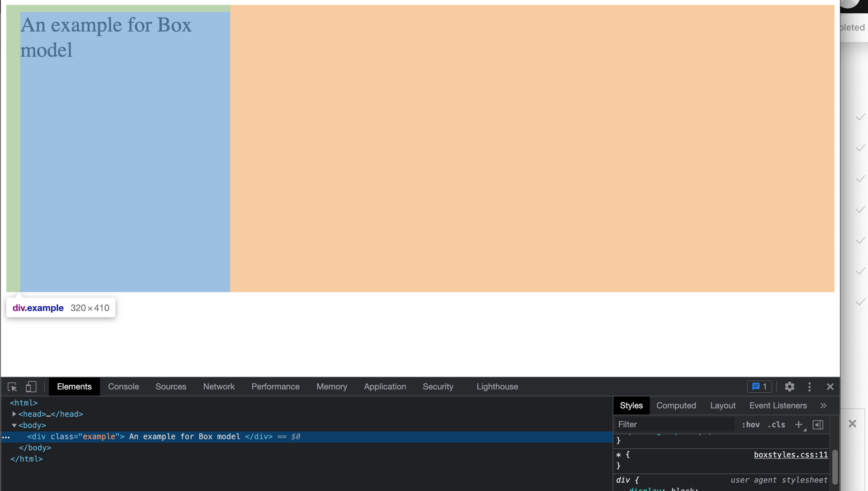
Task: Open the DevTools three-dot customize menu
Action: click(809, 387)
